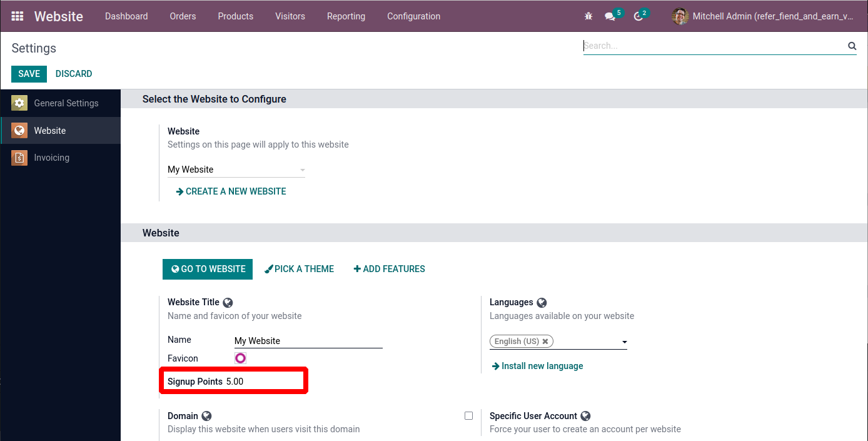868x441 pixels.
Task: Select General Settings gear icon
Action: 19,103
